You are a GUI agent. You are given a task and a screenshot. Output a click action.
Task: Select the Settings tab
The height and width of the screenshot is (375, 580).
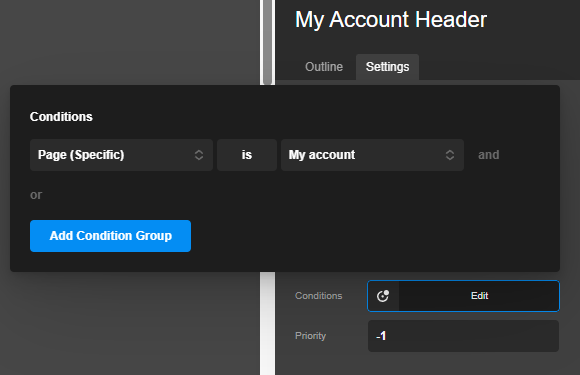click(x=387, y=67)
